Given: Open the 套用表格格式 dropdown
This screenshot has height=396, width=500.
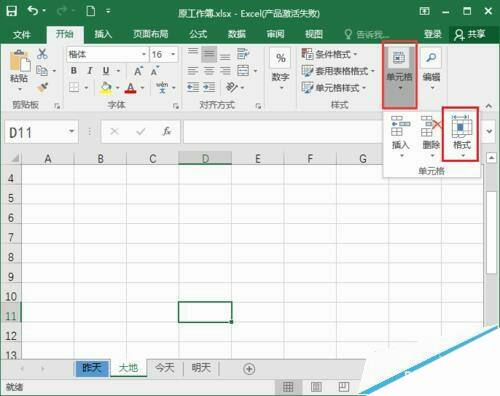Looking at the screenshot, I should [338, 71].
